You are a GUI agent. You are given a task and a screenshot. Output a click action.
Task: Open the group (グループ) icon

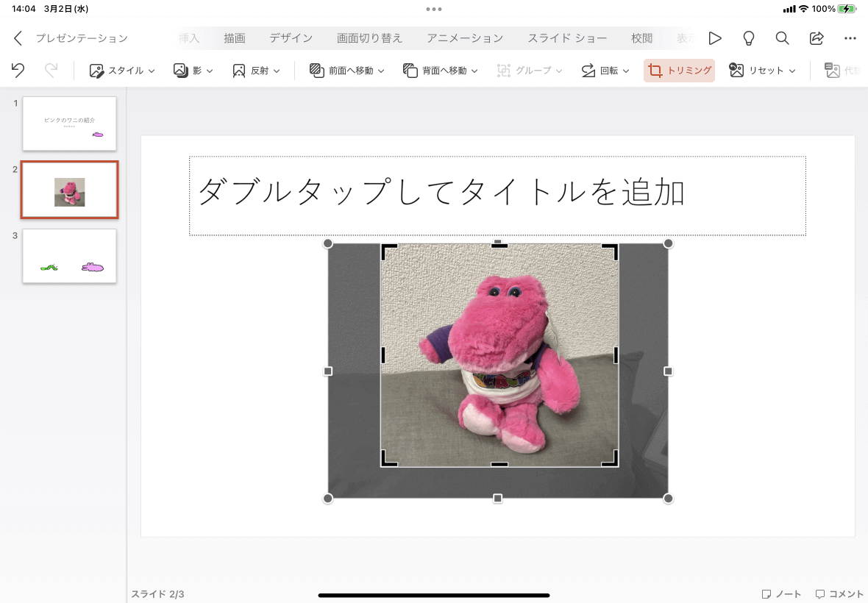pyautogui.click(x=503, y=71)
